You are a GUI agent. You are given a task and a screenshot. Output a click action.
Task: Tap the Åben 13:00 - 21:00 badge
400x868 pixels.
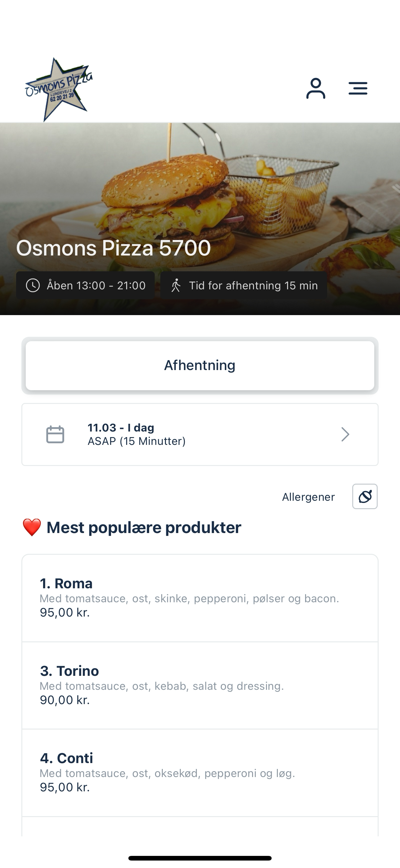point(86,285)
